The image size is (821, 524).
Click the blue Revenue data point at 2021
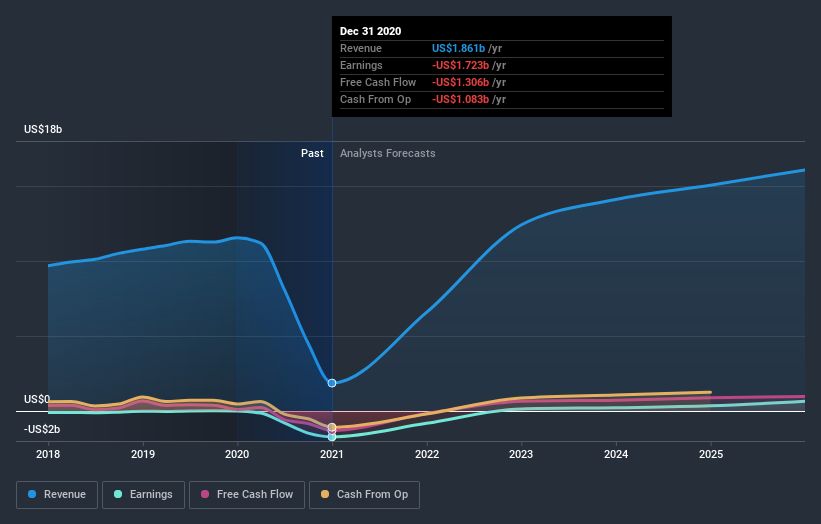[x=332, y=383]
